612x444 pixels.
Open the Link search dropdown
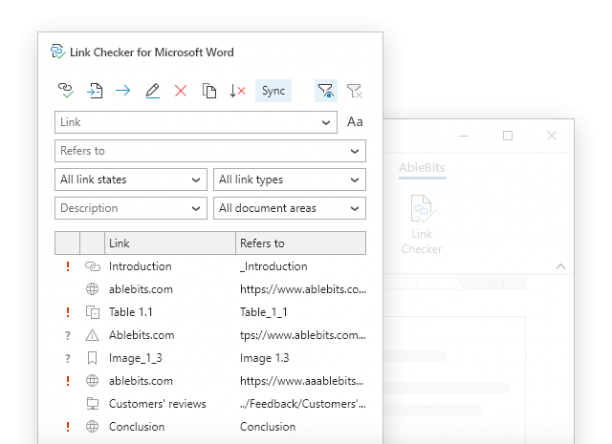pos(196,122)
